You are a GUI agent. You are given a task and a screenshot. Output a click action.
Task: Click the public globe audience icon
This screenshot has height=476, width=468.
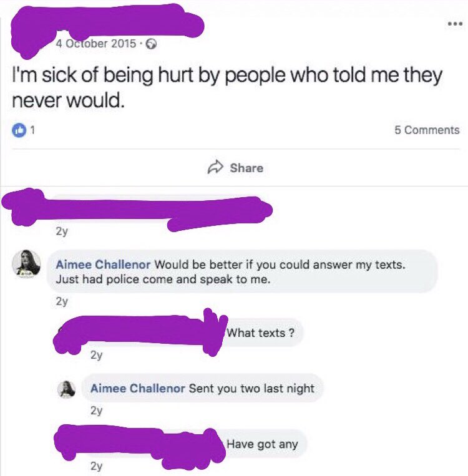(x=151, y=44)
